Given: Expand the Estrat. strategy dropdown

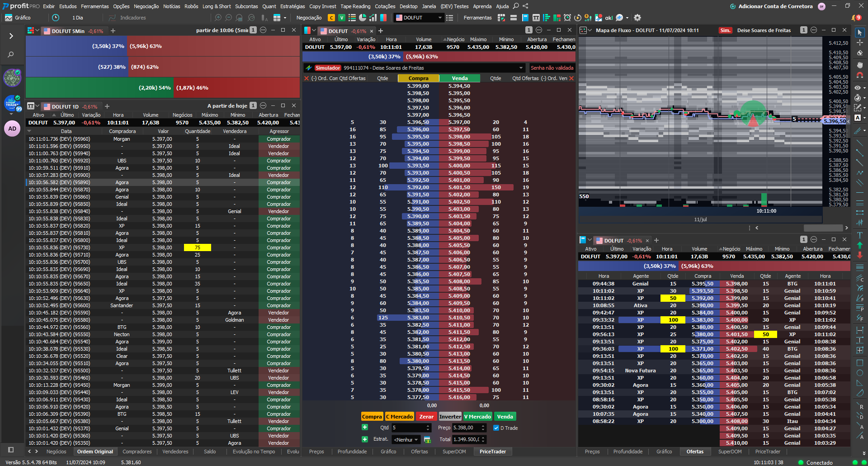Looking at the screenshot, I should [406, 440].
